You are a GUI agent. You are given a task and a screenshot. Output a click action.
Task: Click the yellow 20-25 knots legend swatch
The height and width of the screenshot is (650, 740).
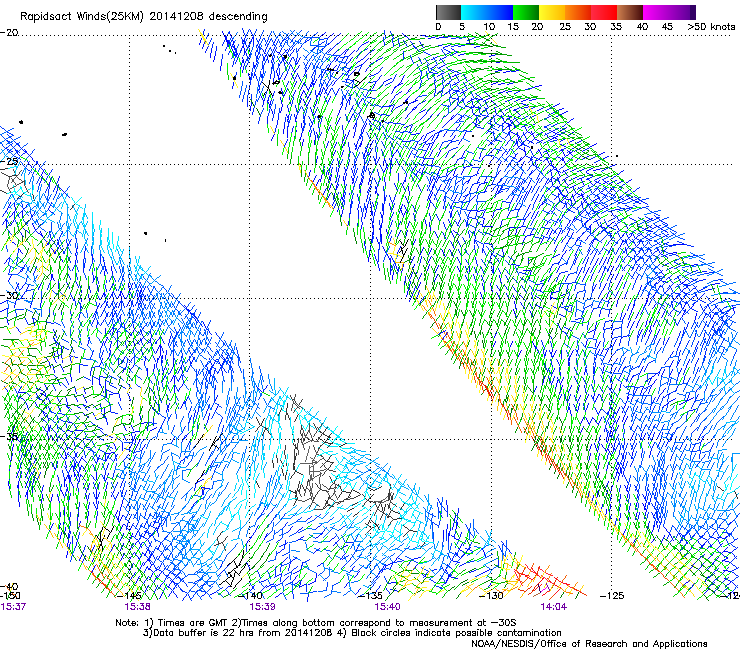click(552, 12)
